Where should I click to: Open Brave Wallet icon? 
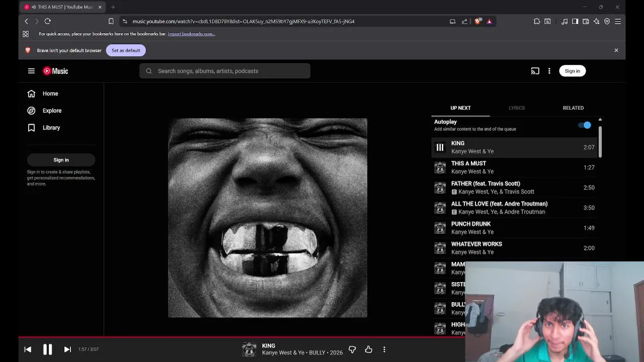(586, 21)
